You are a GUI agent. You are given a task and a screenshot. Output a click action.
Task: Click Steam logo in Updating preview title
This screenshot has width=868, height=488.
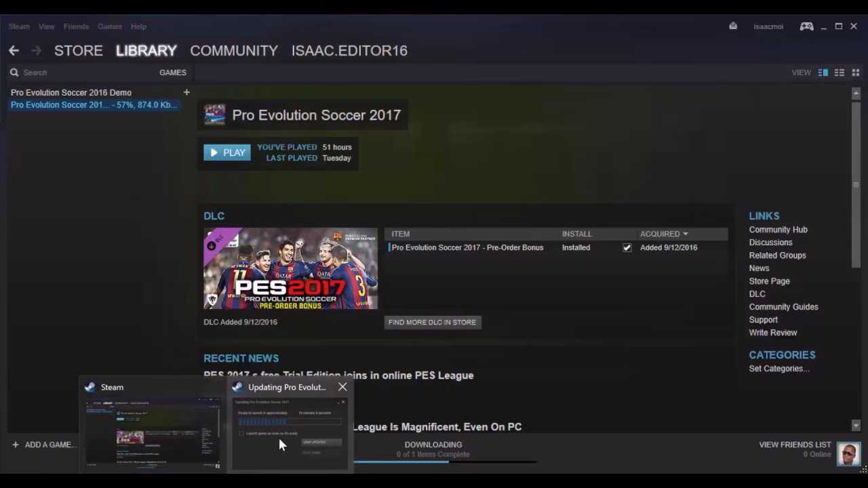pos(237,387)
